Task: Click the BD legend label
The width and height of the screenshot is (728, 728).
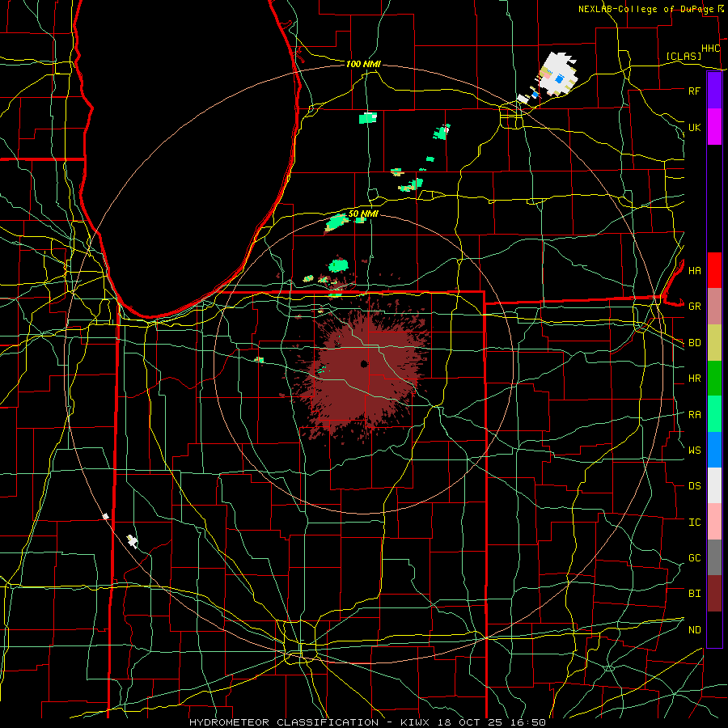Action: tap(694, 343)
